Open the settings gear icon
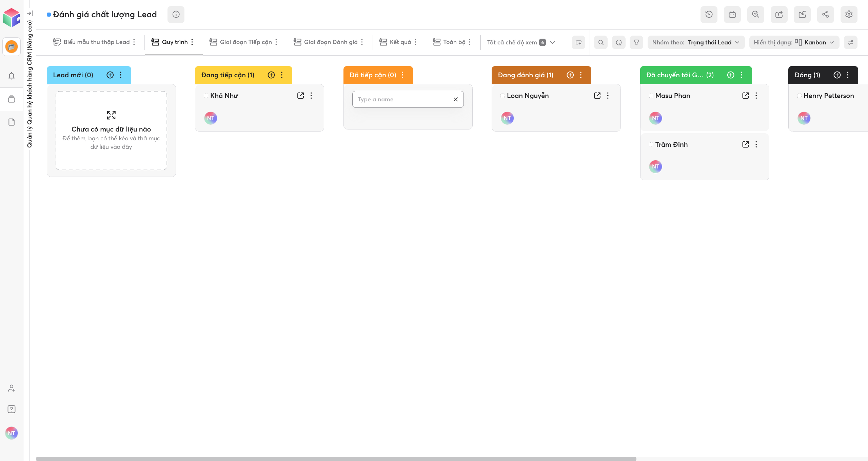This screenshot has width=868, height=461. point(849,15)
